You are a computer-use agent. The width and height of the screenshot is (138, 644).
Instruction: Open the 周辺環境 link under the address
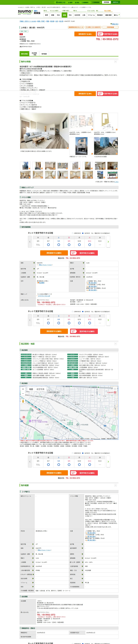[41, 283]
